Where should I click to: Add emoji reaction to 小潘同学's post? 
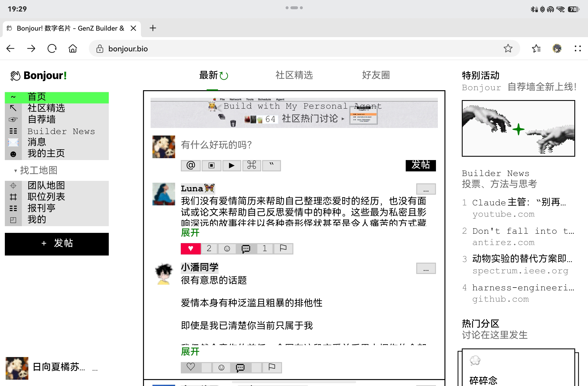click(221, 367)
